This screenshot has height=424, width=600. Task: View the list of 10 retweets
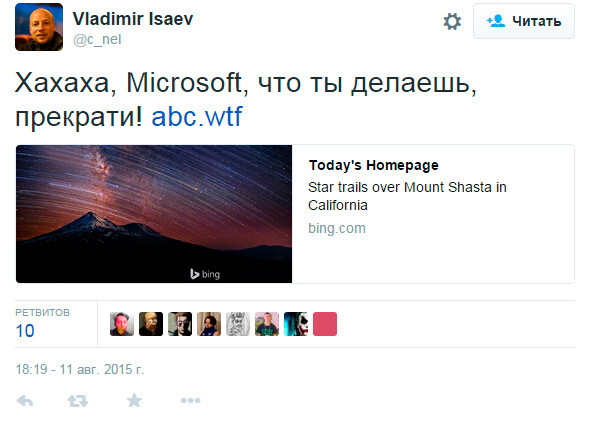[42, 324]
